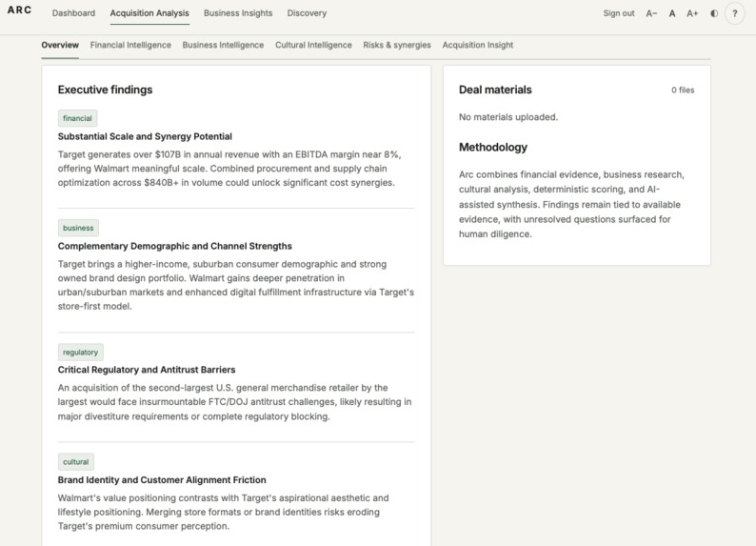Click the '0 files' counter
Viewport: 756px width, 546px height.
pos(683,91)
